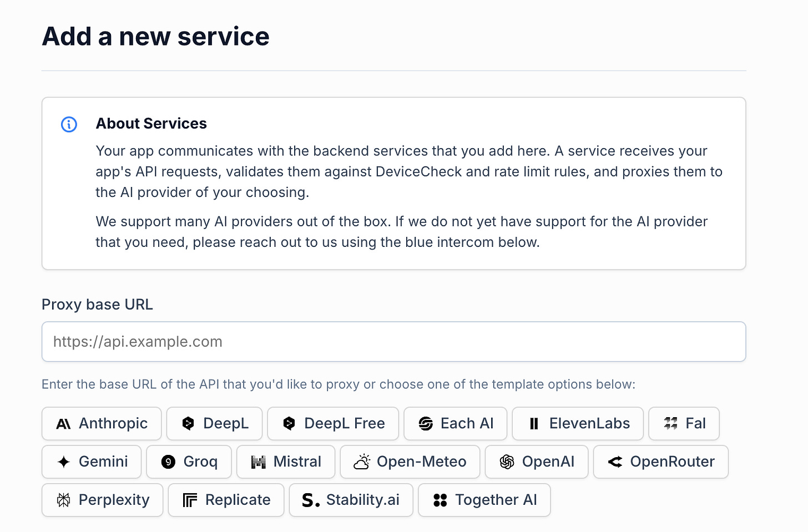Pick the DeepL Free template label
The width and height of the screenshot is (808, 532).
[x=345, y=424]
